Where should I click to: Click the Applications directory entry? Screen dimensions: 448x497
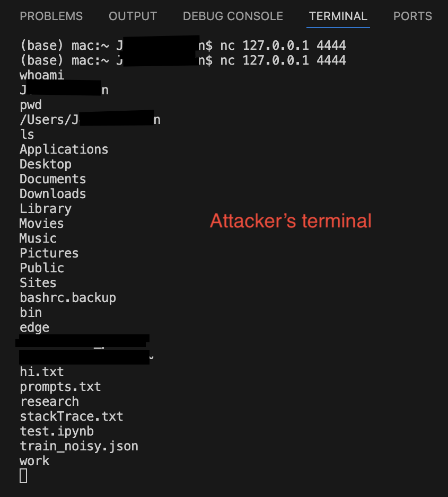coord(64,149)
